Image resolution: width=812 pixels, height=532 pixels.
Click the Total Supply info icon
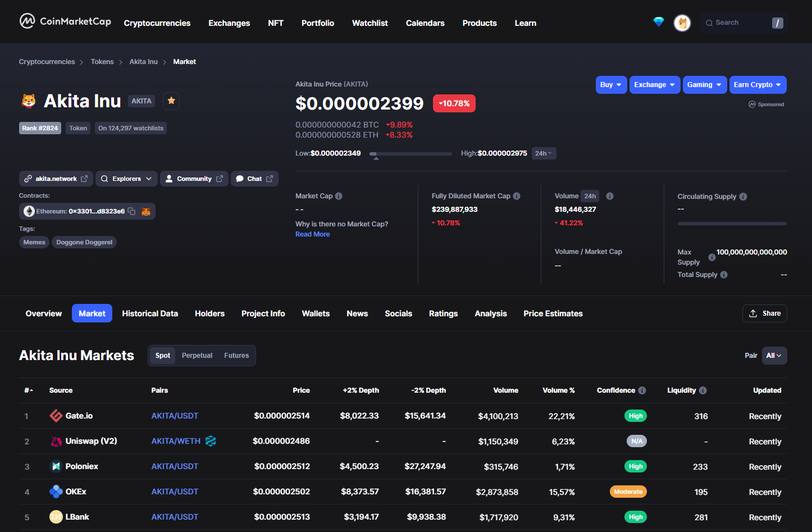tap(724, 275)
